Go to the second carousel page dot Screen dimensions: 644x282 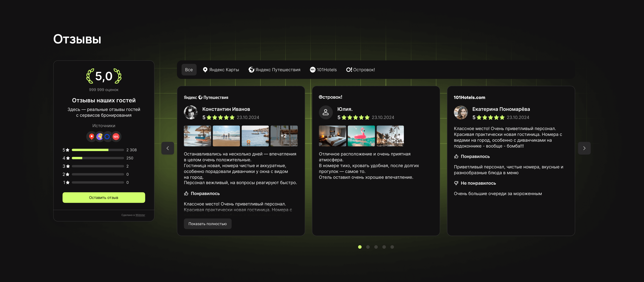(368, 247)
